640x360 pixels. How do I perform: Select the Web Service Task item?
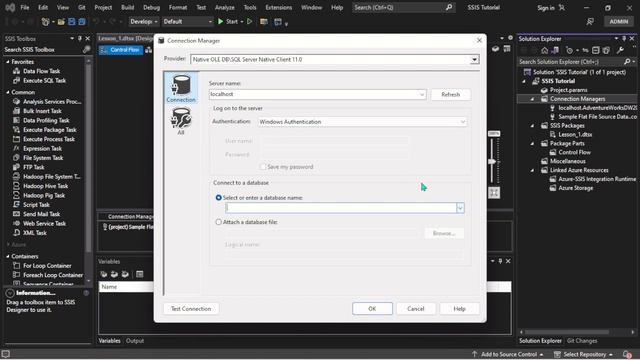pos(44,224)
